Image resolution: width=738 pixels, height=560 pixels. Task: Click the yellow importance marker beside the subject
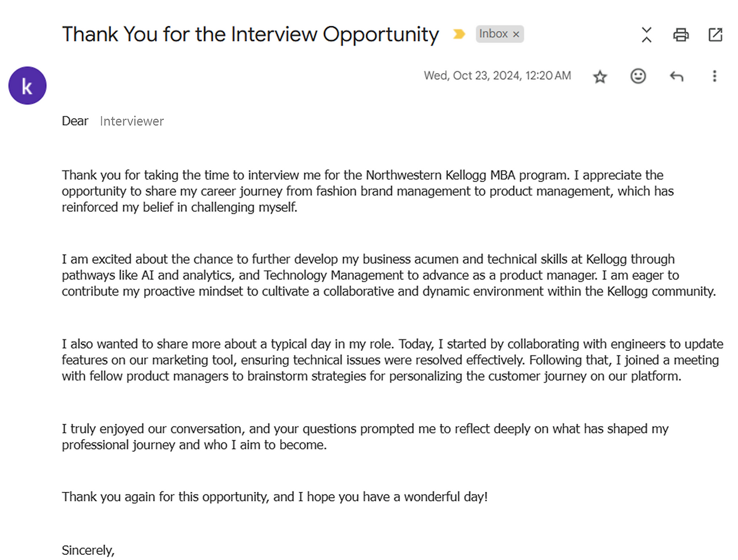(458, 34)
